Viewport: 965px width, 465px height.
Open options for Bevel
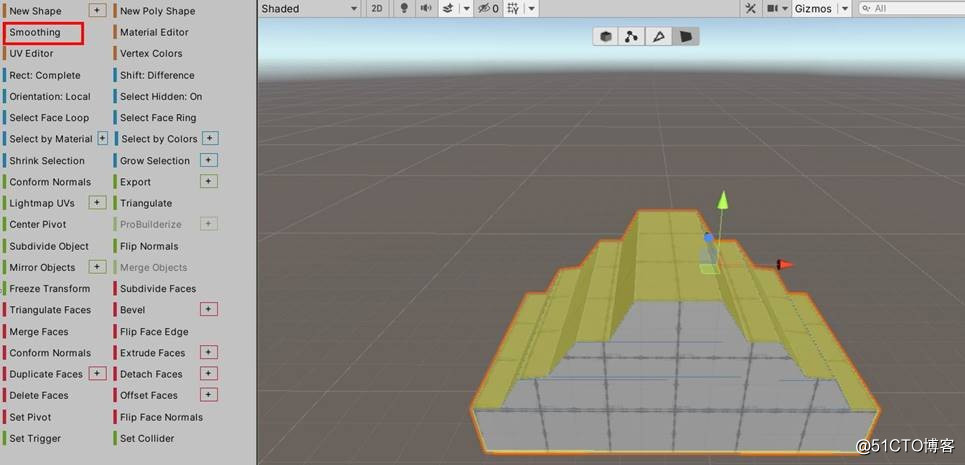pos(209,309)
